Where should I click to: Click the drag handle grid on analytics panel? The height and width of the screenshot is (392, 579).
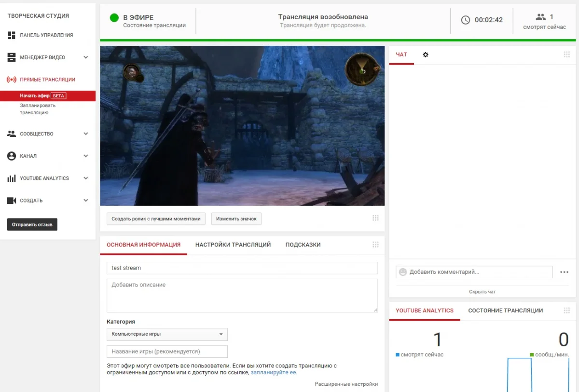click(567, 310)
